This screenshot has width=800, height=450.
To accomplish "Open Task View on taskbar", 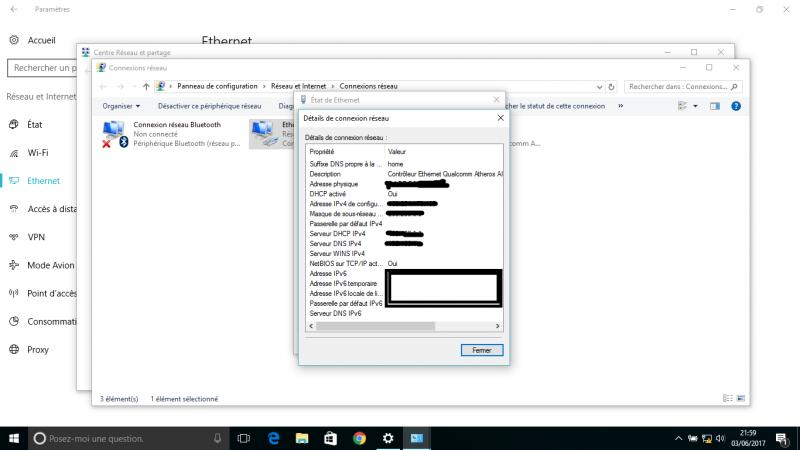I will [x=244, y=438].
